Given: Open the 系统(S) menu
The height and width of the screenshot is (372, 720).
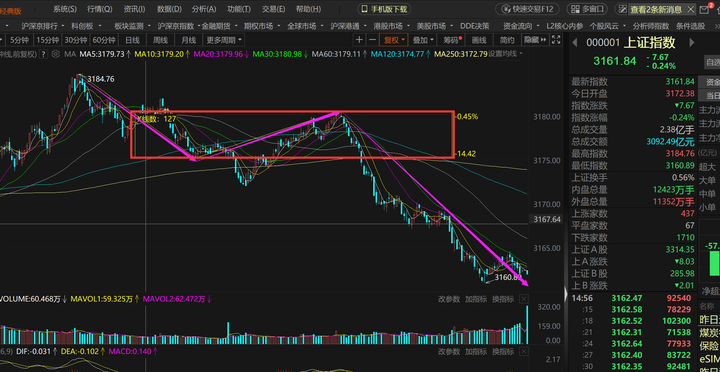Looking at the screenshot, I should click(65, 9).
